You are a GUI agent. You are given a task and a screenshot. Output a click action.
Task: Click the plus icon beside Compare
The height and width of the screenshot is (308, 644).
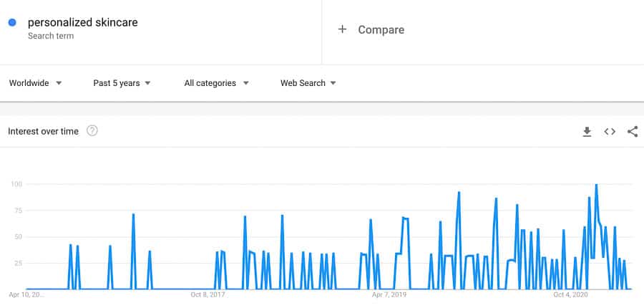342,29
